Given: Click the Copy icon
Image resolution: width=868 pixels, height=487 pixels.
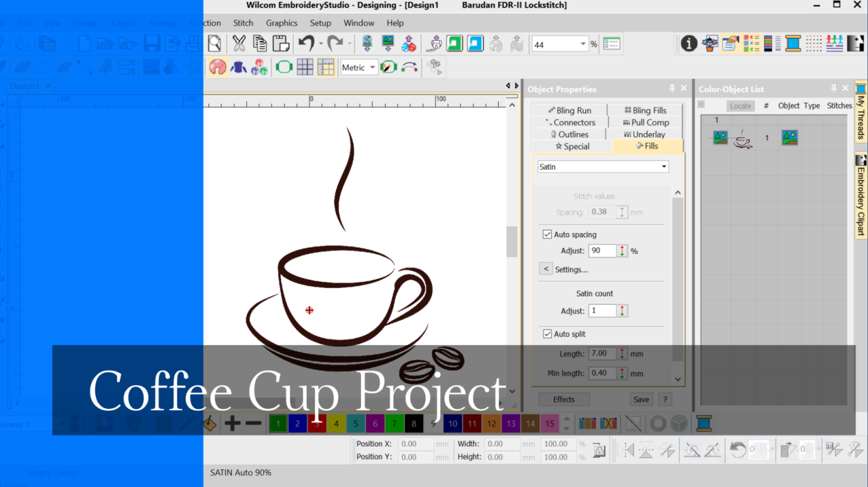Looking at the screenshot, I should (260, 43).
